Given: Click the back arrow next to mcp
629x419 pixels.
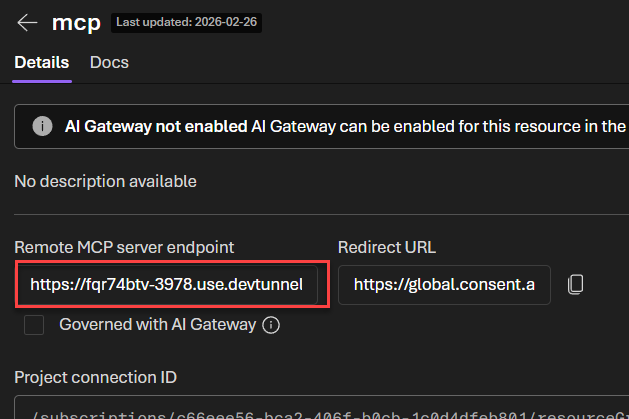Looking at the screenshot, I should click(x=27, y=23).
